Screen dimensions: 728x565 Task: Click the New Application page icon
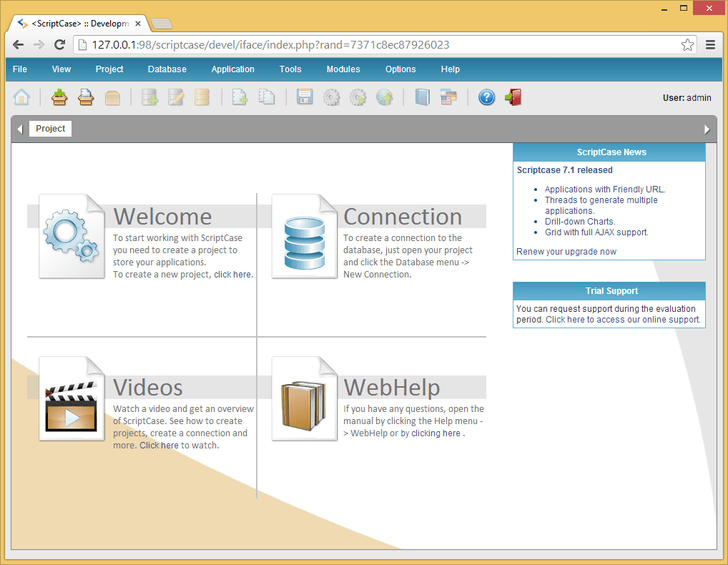240,97
